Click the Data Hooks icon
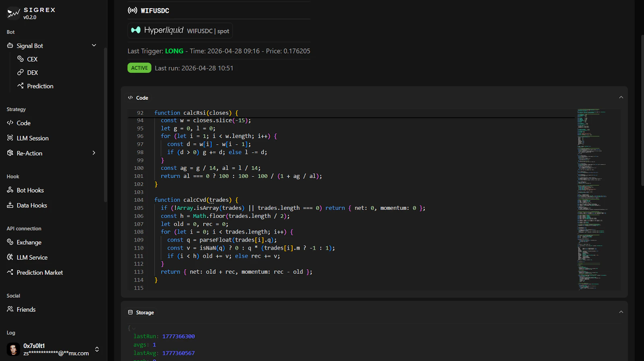 [x=10, y=205]
